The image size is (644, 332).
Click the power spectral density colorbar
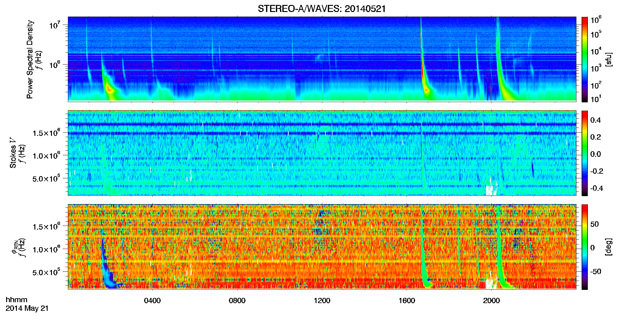coord(584,59)
